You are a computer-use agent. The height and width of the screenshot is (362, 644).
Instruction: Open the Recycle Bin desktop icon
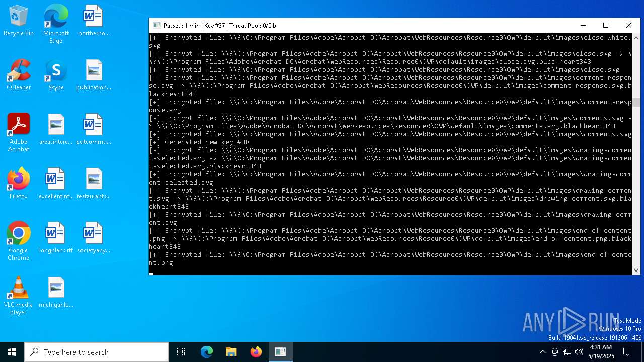19,21
